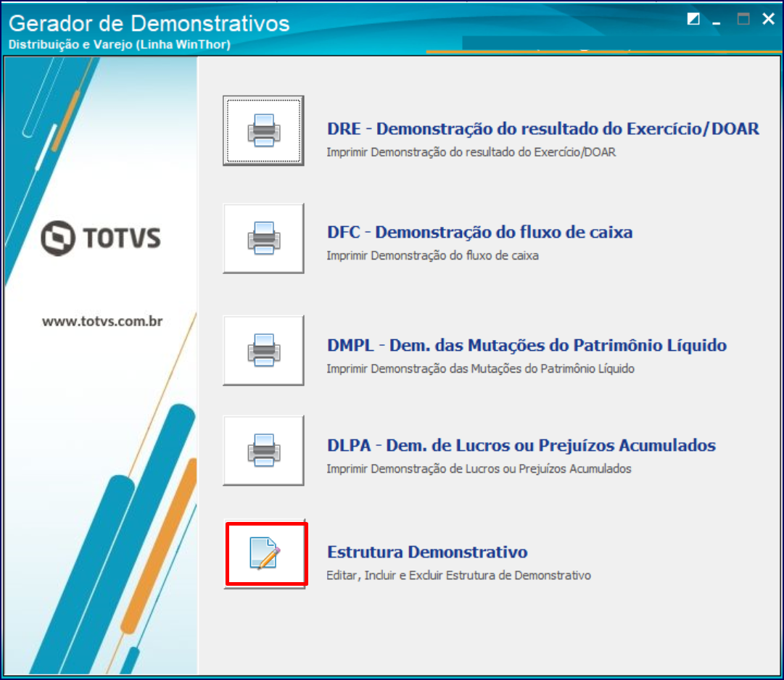Viewport: 784px width, 680px height.
Task: Click the DFC printer icon button
Action: [263, 239]
